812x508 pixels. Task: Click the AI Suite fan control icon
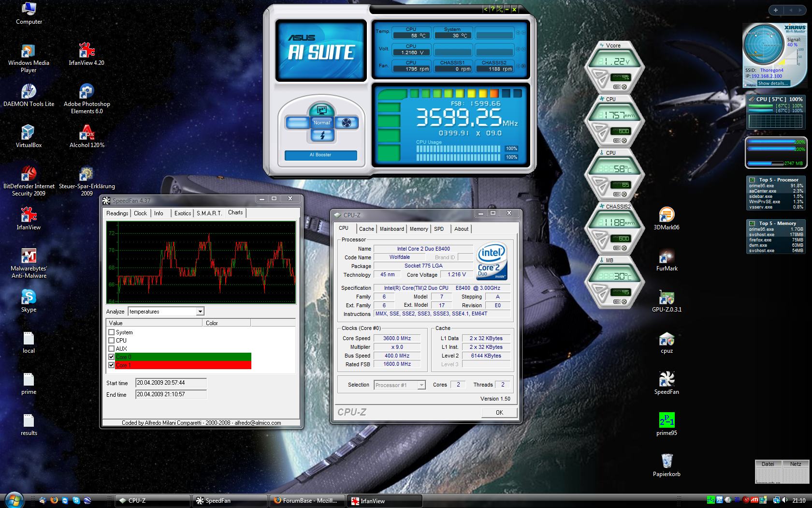346,123
